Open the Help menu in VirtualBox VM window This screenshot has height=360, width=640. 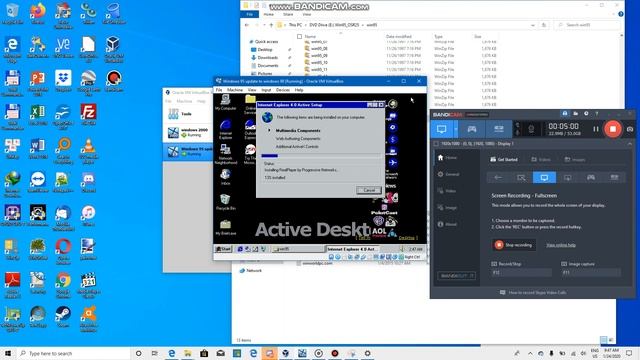299,90
